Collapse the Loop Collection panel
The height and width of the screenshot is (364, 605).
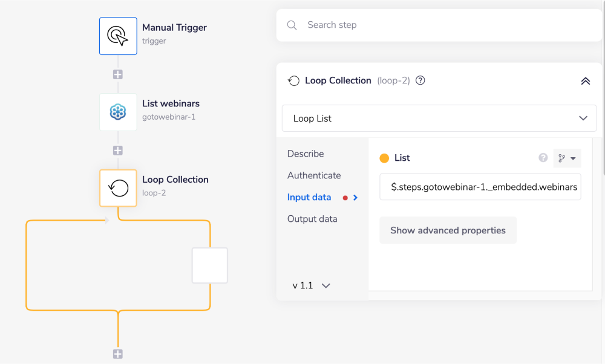[x=584, y=80]
